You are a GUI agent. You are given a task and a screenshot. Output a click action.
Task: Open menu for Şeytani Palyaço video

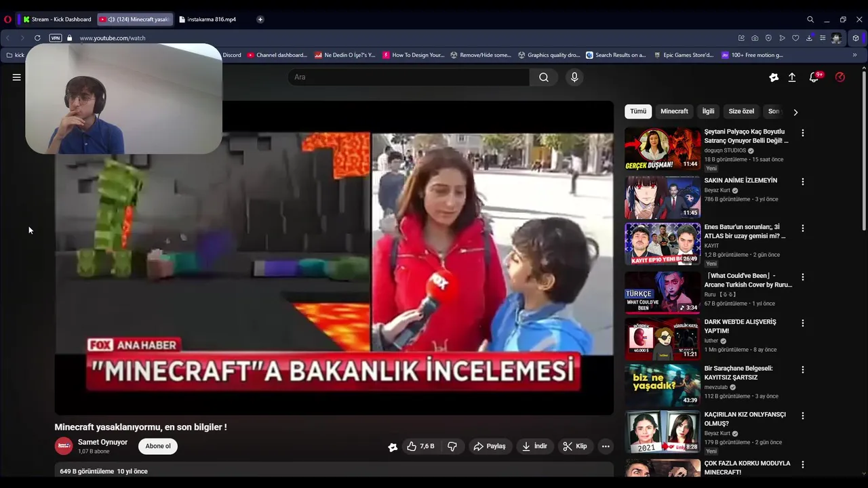pyautogui.click(x=803, y=134)
